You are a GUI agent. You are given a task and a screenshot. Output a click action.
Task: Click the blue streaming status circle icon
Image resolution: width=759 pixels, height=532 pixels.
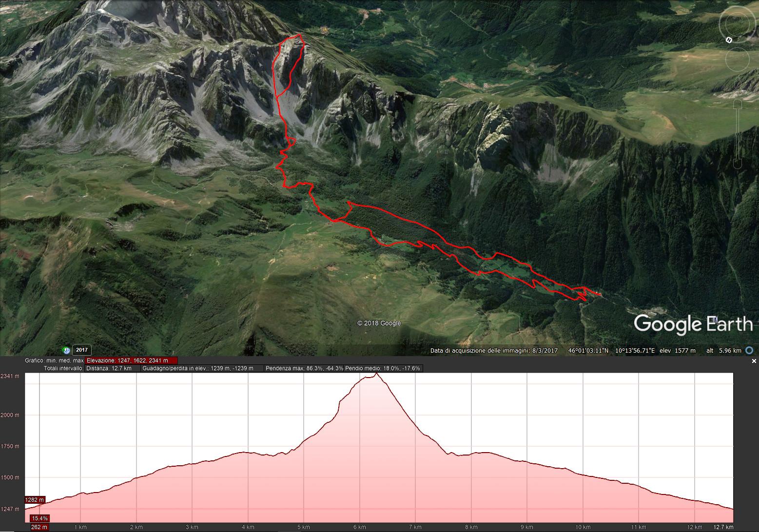[x=749, y=350]
